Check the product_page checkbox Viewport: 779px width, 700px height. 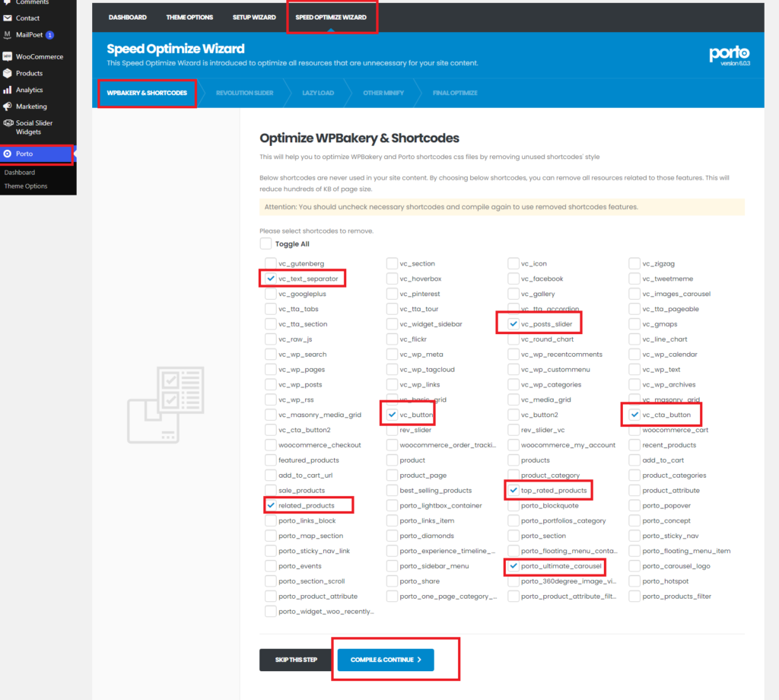pyautogui.click(x=392, y=476)
